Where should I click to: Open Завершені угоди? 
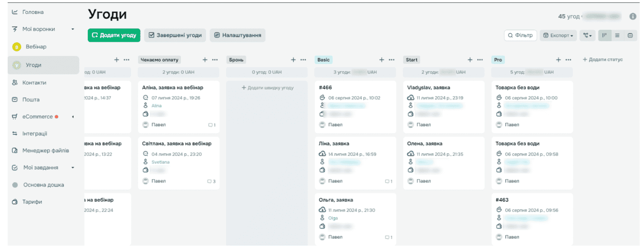coord(175,35)
